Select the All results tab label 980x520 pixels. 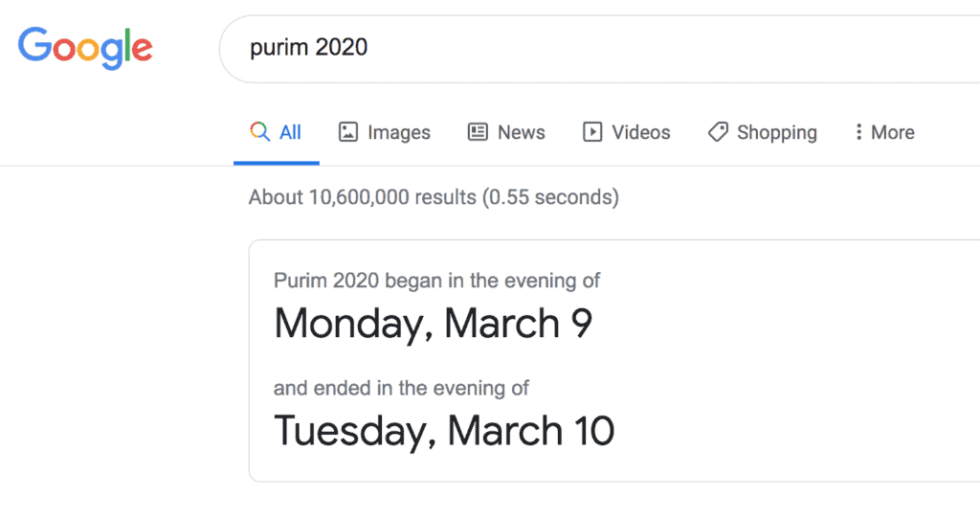pyautogui.click(x=290, y=132)
